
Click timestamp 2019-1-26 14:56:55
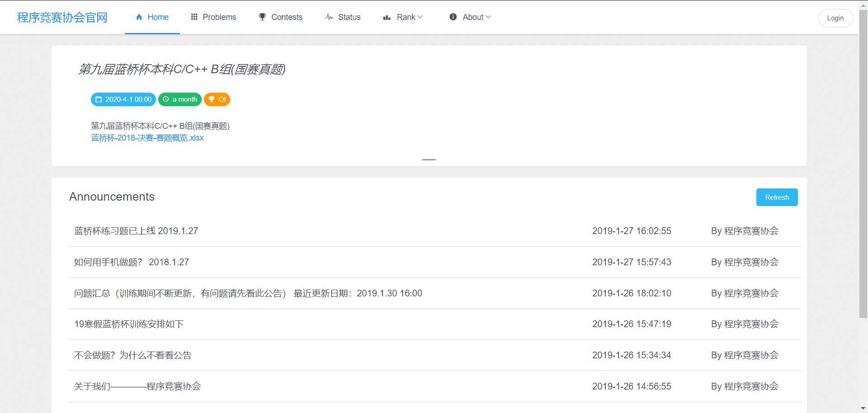coord(632,386)
